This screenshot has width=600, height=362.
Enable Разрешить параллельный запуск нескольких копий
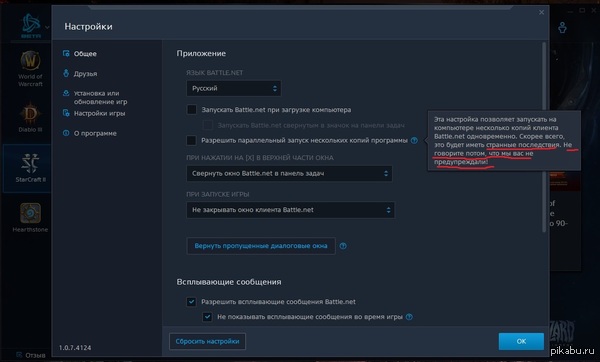coord(191,140)
